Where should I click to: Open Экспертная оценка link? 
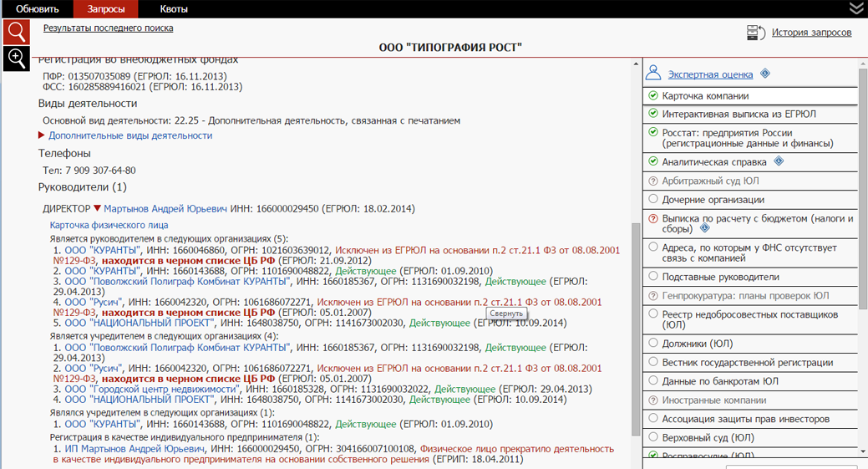coord(710,74)
